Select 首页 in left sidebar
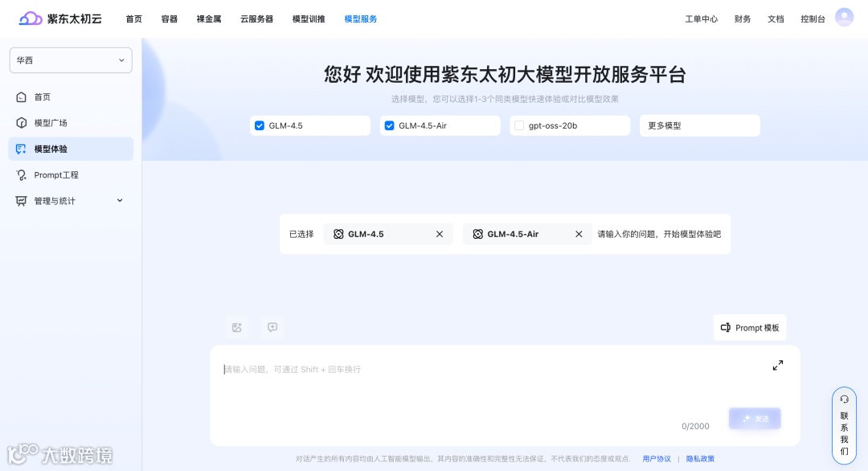This screenshot has width=868, height=471. (71, 97)
